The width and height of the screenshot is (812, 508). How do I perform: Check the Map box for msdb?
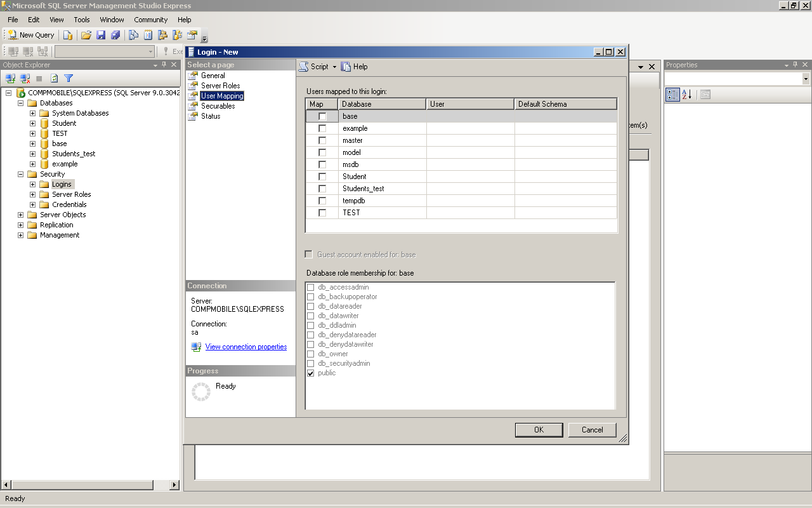(x=322, y=164)
